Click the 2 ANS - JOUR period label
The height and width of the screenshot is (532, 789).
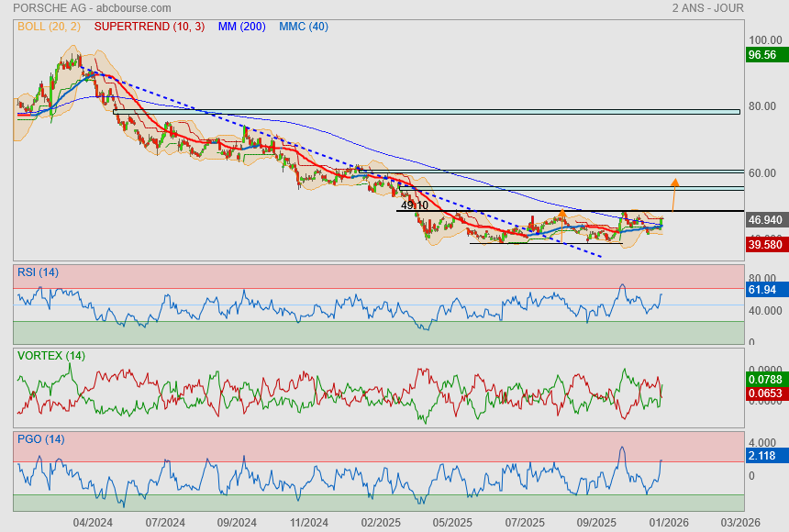707,8
